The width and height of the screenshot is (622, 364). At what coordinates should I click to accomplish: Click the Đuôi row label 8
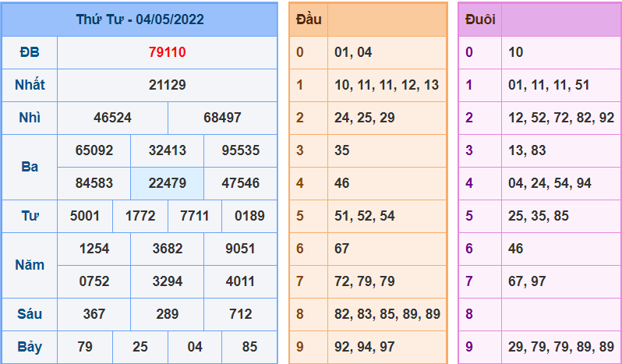coord(469,314)
